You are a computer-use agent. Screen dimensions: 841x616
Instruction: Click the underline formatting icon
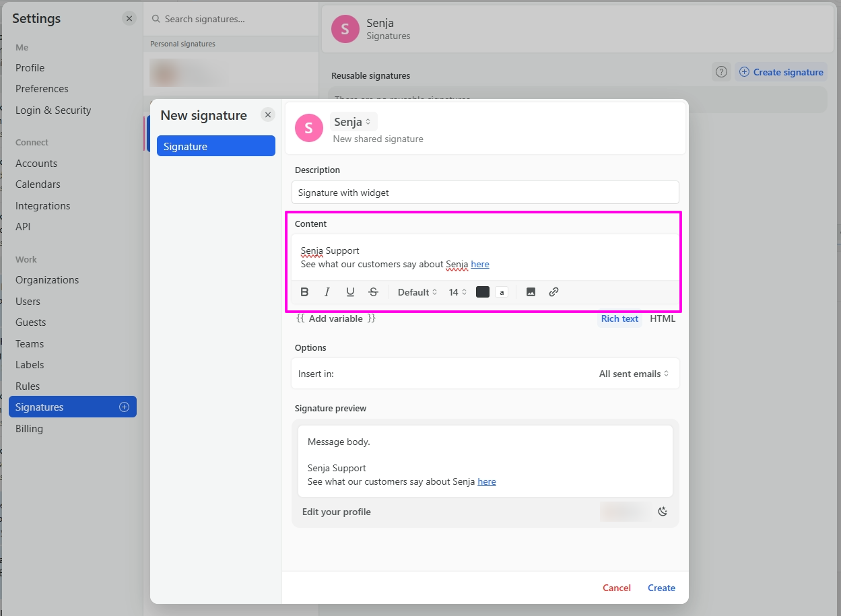[x=350, y=292]
